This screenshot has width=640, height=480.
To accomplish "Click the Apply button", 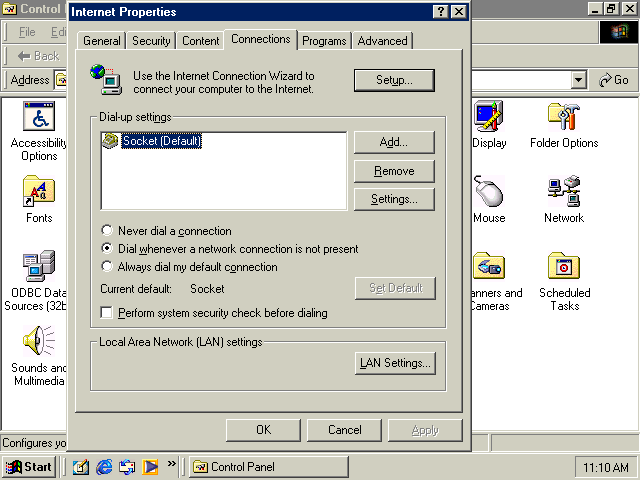I will click(x=425, y=430).
